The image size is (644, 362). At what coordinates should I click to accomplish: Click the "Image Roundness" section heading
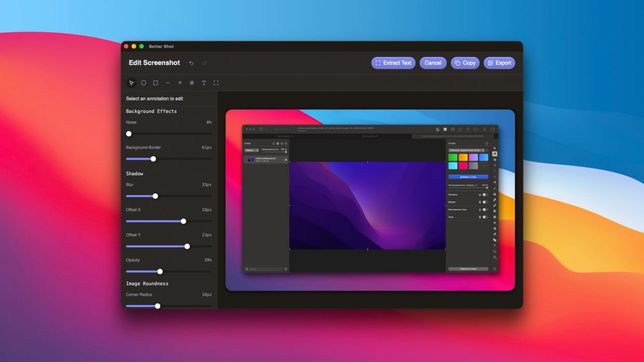click(147, 284)
